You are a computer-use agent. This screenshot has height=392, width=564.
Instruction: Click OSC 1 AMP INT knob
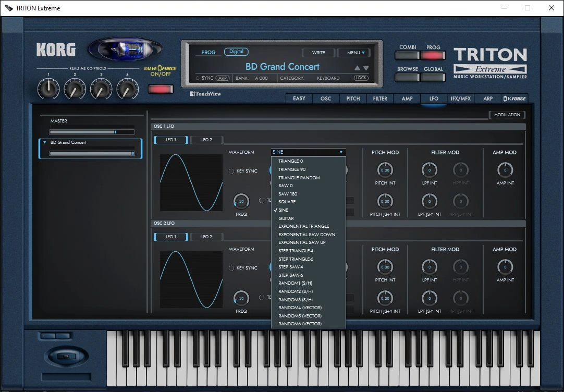[505, 170]
